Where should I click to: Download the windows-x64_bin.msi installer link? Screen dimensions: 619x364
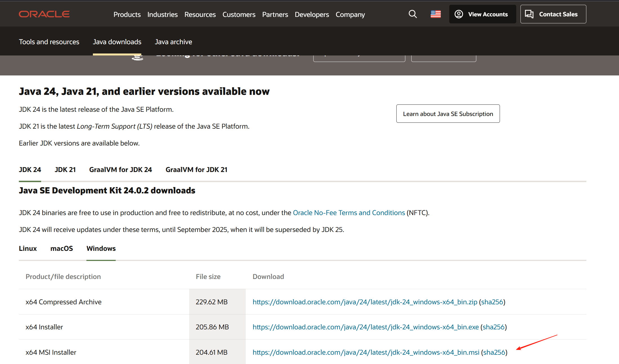click(x=366, y=352)
